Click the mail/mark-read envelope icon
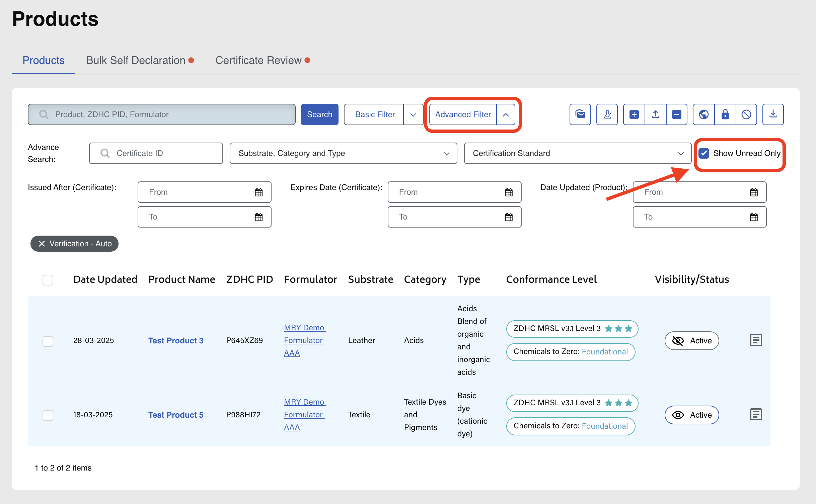The height and width of the screenshot is (504, 816). pyautogui.click(x=580, y=114)
